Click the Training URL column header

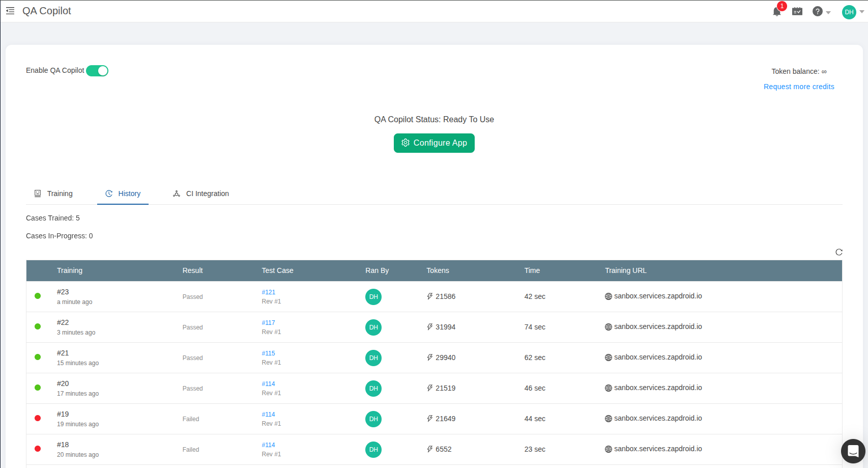pos(626,270)
